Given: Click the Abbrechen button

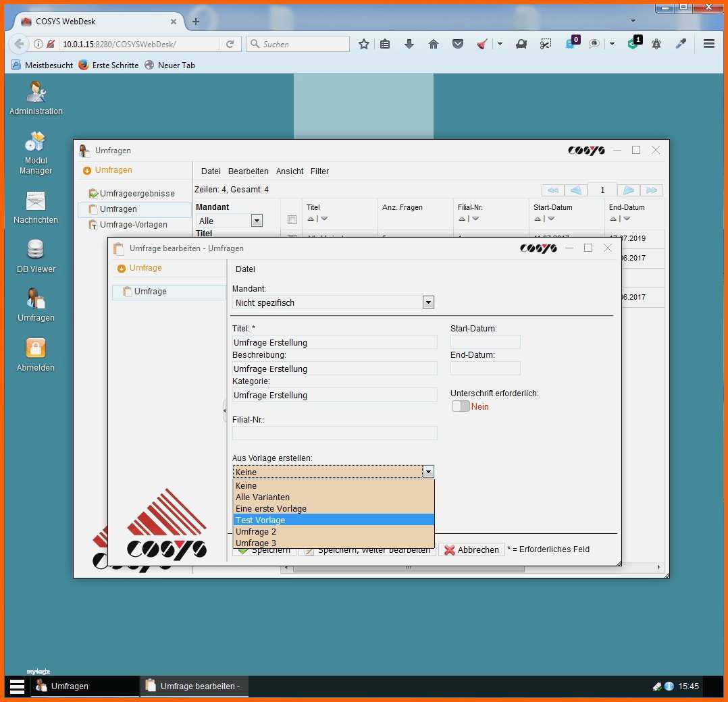Looking at the screenshot, I should [x=471, y=550].
